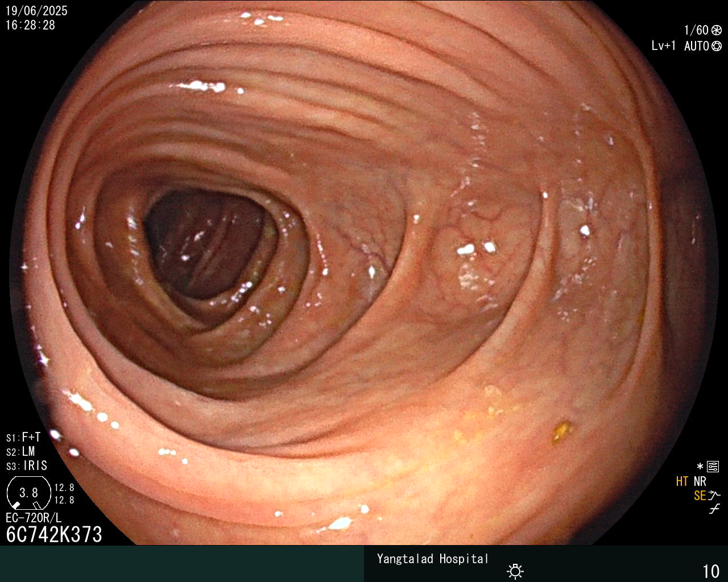
Task: Click the crossed tone curve icon
Action: click(714, 509)
